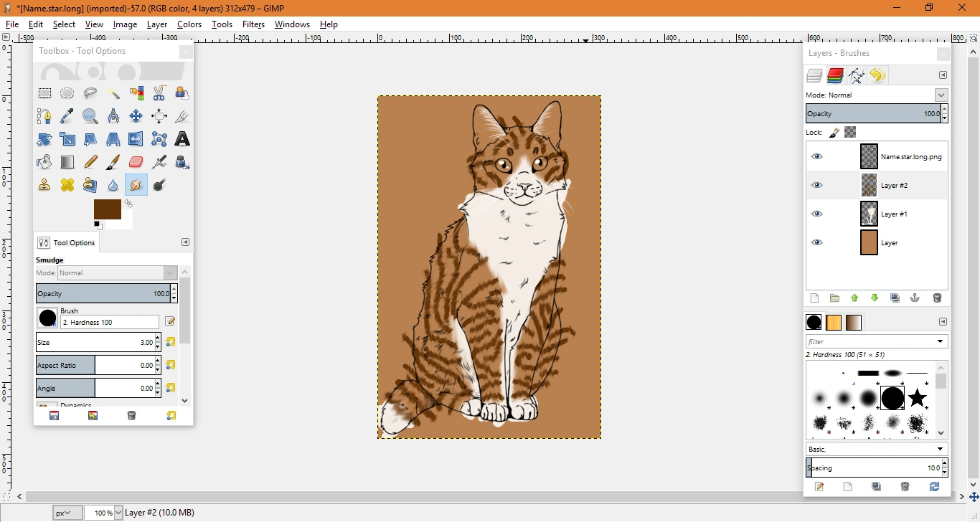Toggle lock alpha channel checkerboard icon
The width and height of the screenshot is (980, 522).
click(850, 132)
